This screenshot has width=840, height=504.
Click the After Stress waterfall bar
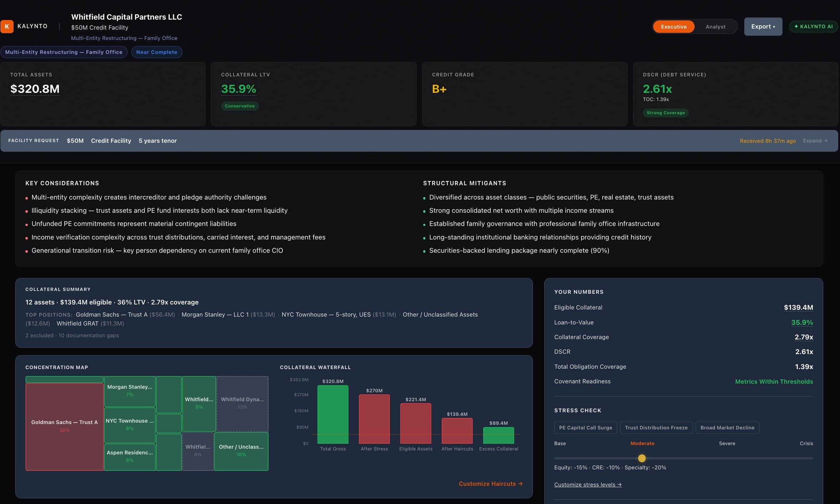(x=374, y=419)
